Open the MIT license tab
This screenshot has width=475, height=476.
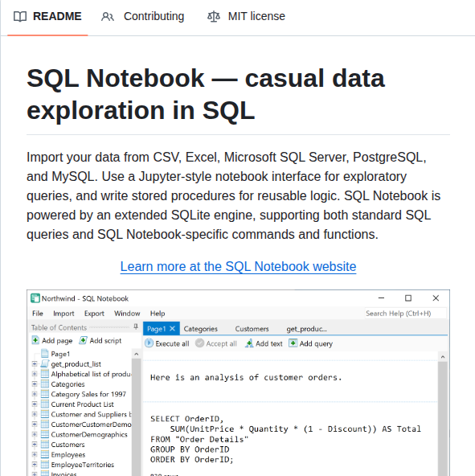click(x=246, y=16)
